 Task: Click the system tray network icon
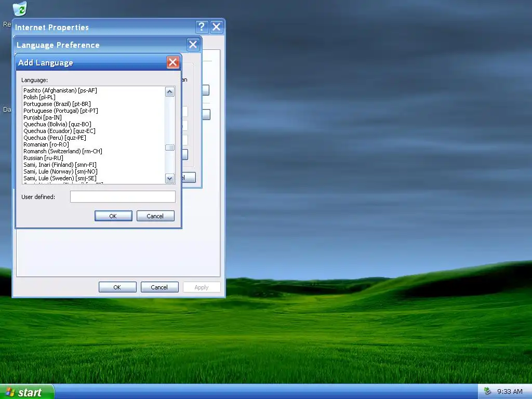point(487,392)
